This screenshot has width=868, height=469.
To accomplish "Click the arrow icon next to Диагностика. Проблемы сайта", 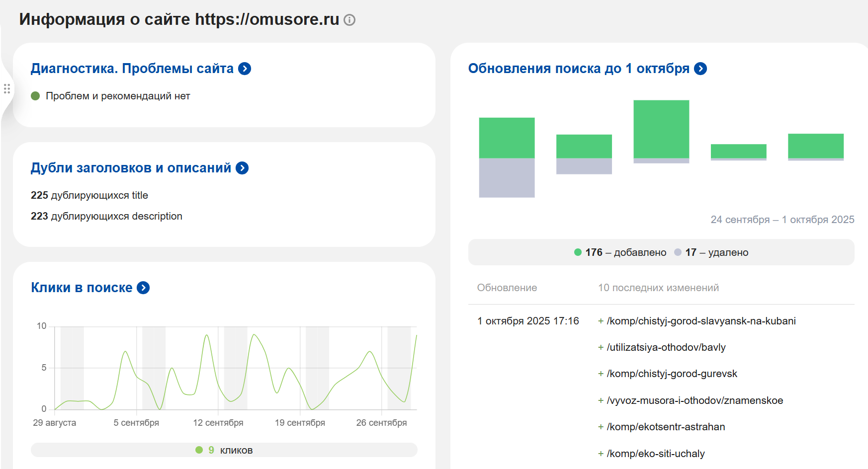I will tap(245, 69).
